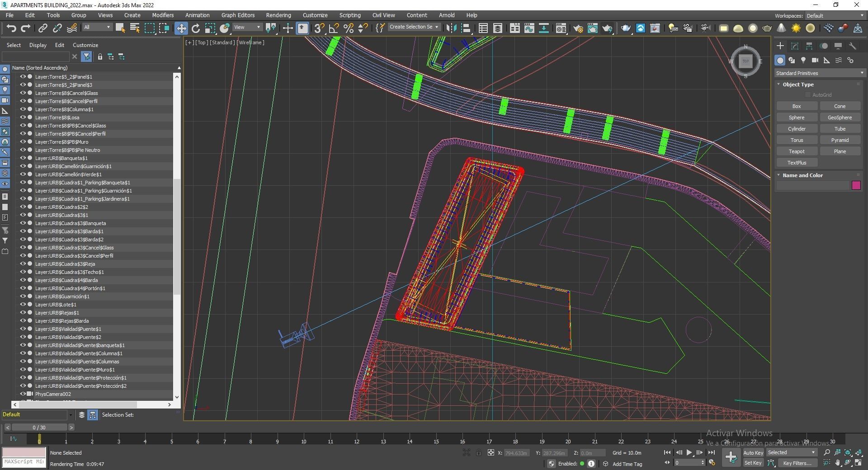Image resolution: width=868 pixels, height=470 pixels.
Task: Select the Lights category icon
Action: tap(803, 60)
